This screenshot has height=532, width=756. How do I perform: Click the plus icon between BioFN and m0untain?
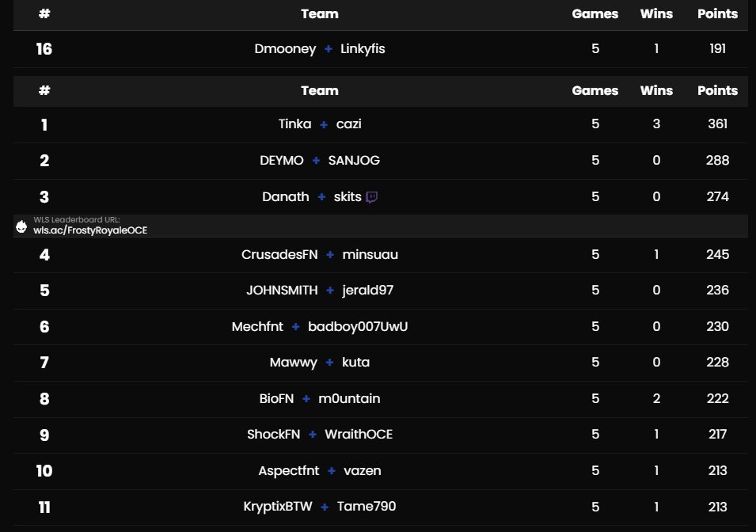306,398
